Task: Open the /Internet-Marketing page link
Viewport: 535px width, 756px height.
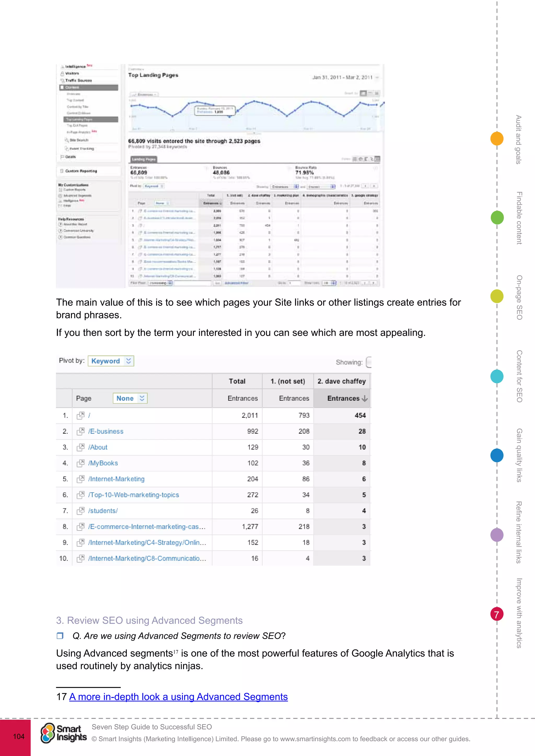Action: tap(116, 479)
